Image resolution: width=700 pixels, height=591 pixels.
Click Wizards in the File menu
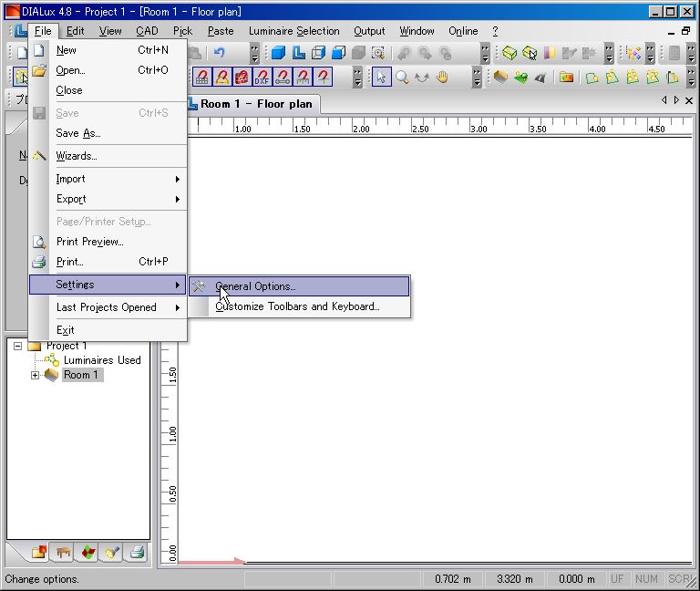point(108,156)
